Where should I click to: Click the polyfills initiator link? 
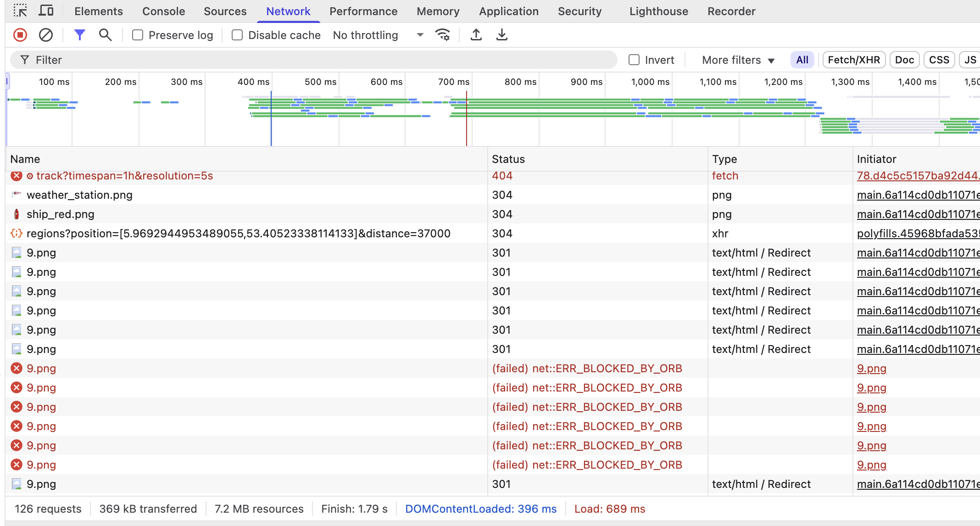click(918, 234)
